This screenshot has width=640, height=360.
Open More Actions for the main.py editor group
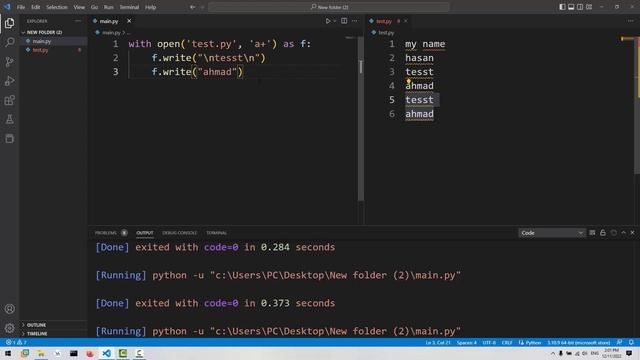pos(354,21)
